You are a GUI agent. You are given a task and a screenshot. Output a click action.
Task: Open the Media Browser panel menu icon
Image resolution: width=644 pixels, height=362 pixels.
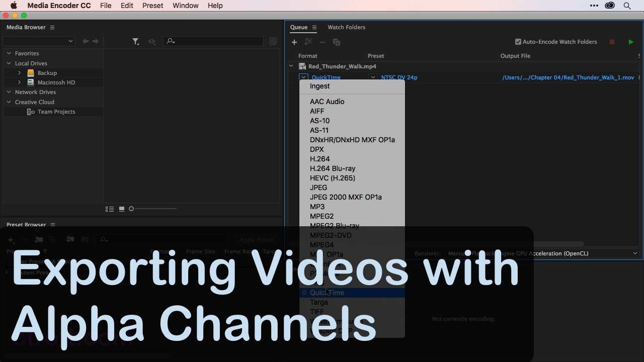(x=52, y=27)
